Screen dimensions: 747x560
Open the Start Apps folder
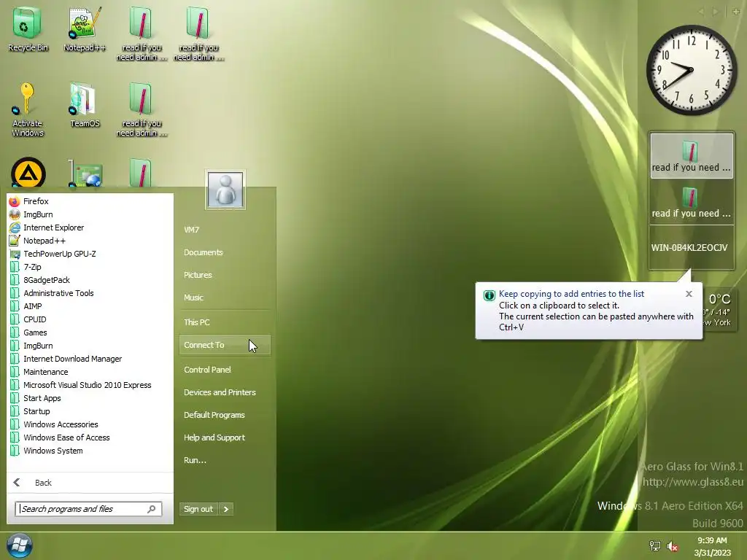point(42,398)
